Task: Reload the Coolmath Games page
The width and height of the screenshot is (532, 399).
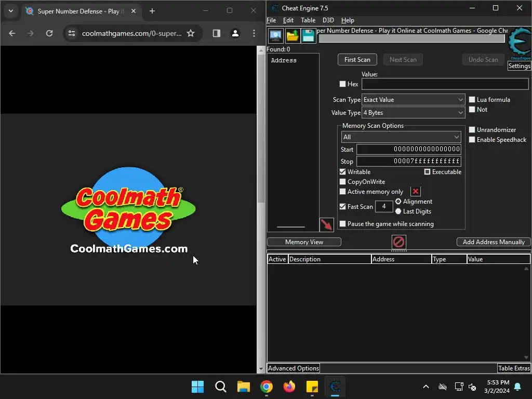Action: 49,33
